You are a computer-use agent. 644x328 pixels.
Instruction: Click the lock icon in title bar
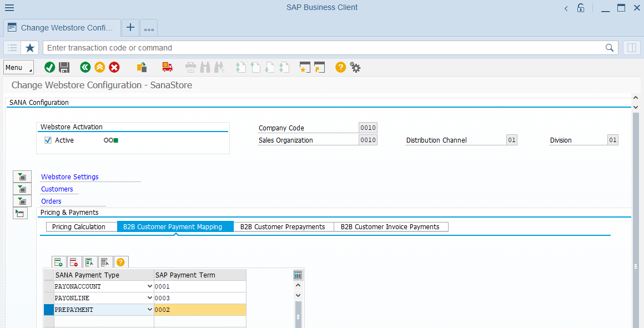581,8
